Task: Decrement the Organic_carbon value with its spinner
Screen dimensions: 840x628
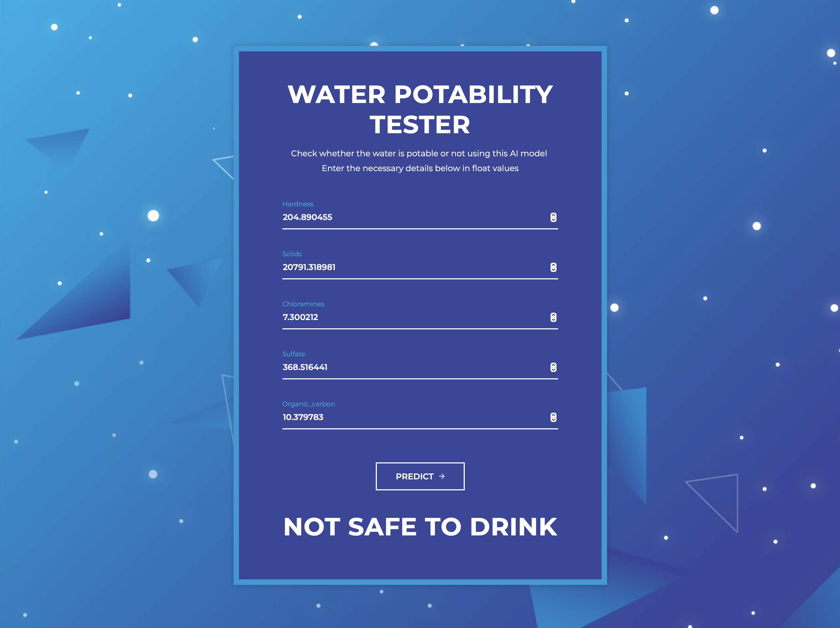Action: tap(553, 419)
